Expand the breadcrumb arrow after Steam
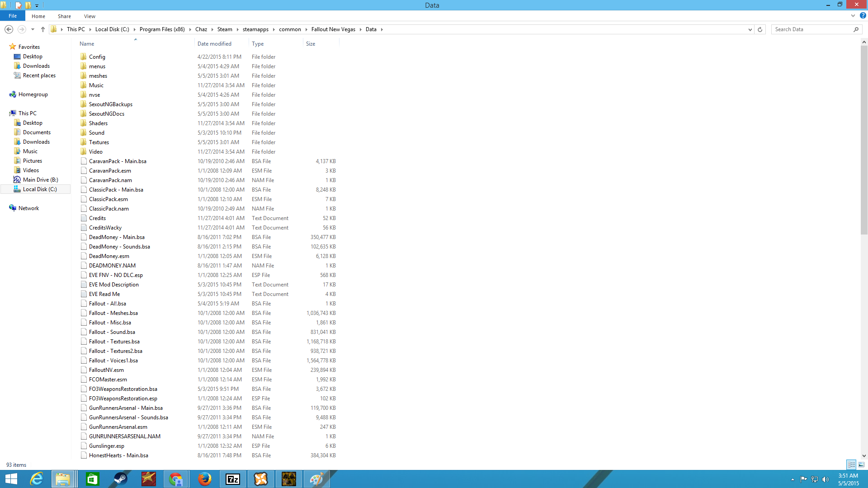Screen dimensions: 868x488 point(237,29)
